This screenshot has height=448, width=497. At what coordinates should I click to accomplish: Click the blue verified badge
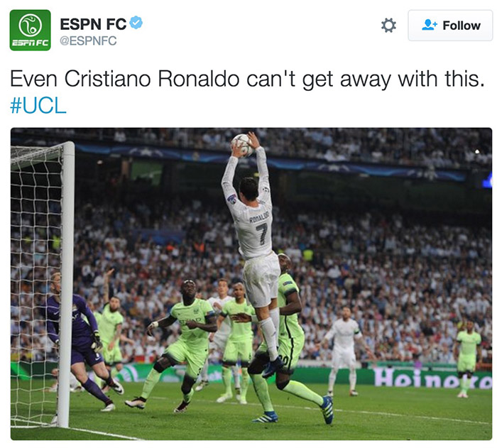coord(136,23)
